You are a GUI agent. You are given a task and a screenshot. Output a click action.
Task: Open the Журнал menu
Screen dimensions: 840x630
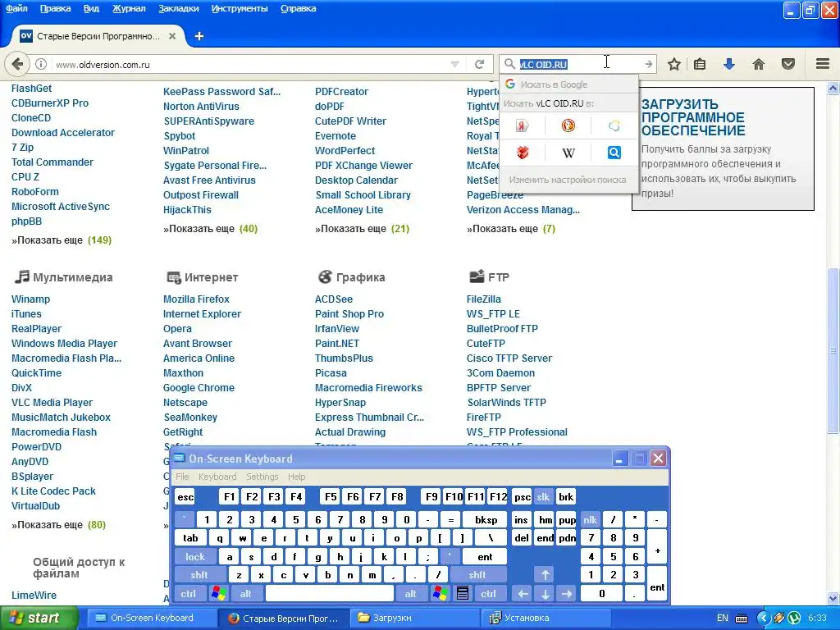(x=129, y=8)
